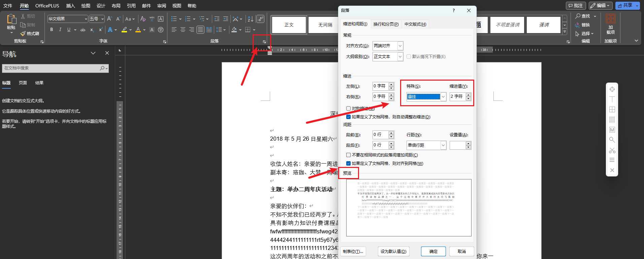The width and height of the screenshot is (644, 259).
Task: Open the font name dropdown showing 华文细黑
Action: 86,19
